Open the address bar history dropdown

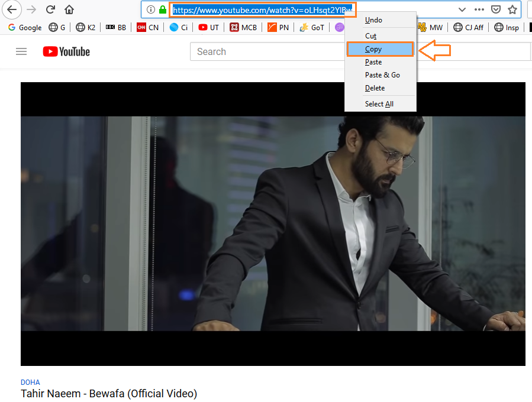point(462,10)
